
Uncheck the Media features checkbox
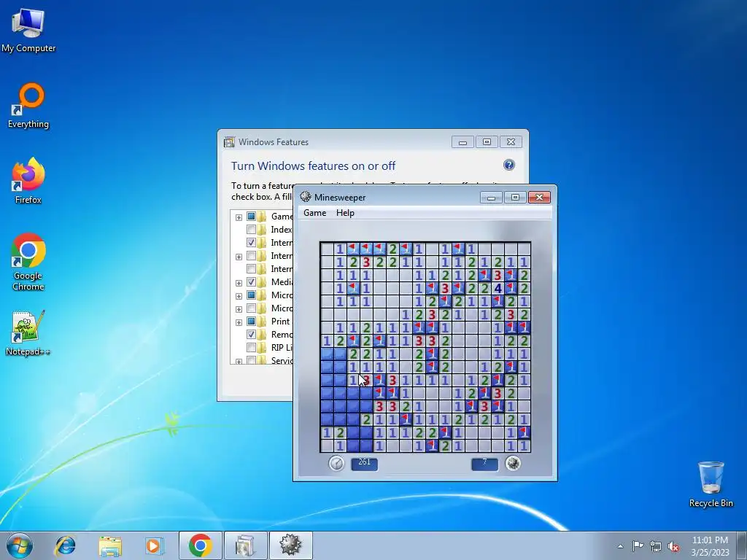click(x=251, y=282)
